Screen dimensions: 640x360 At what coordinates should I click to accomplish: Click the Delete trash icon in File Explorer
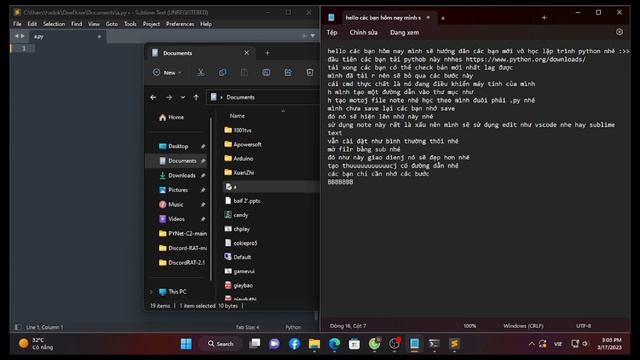pyautogui.click(x=310, y=72)
